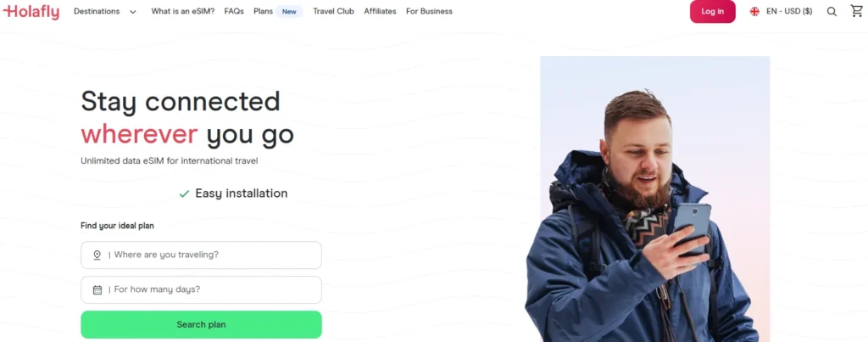This screenshot has height=342, width=868.
Task: Open the Destinations menu
Action: click(x=97, y=11)
